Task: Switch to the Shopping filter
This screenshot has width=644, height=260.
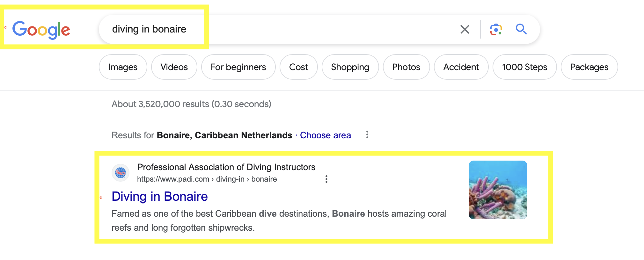Action: point(350,67)
